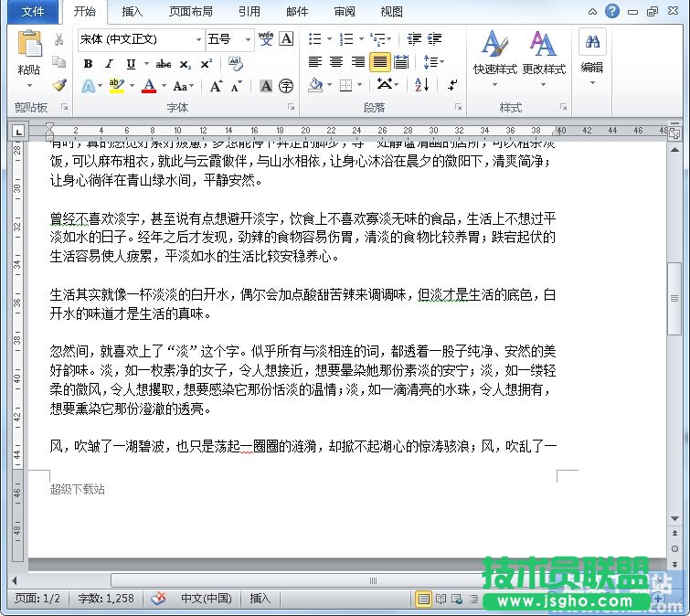
Task: Open the font name dropdown
Action: tap(198, 39)
